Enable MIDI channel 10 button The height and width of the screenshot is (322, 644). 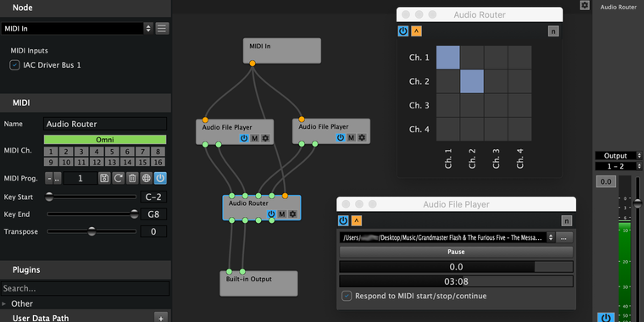click(x=66, y=162)
